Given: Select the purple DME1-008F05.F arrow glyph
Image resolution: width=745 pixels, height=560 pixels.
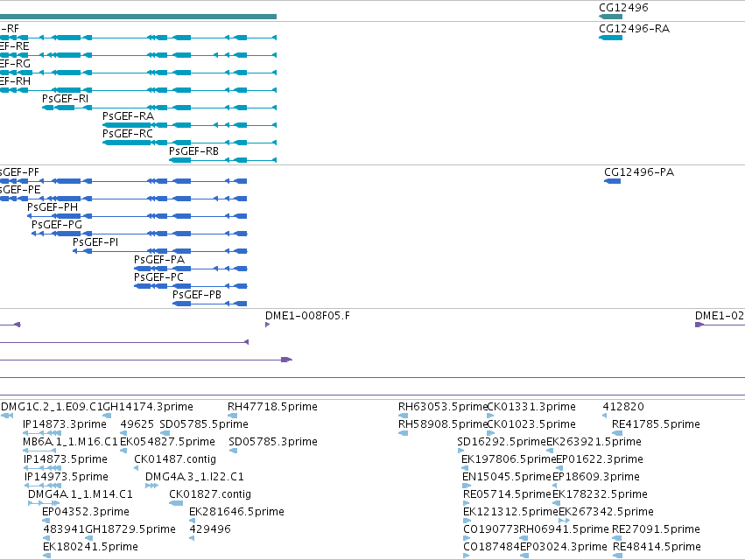Looking at the screenshot, I should pyautogui.click(x=268, y=325).
